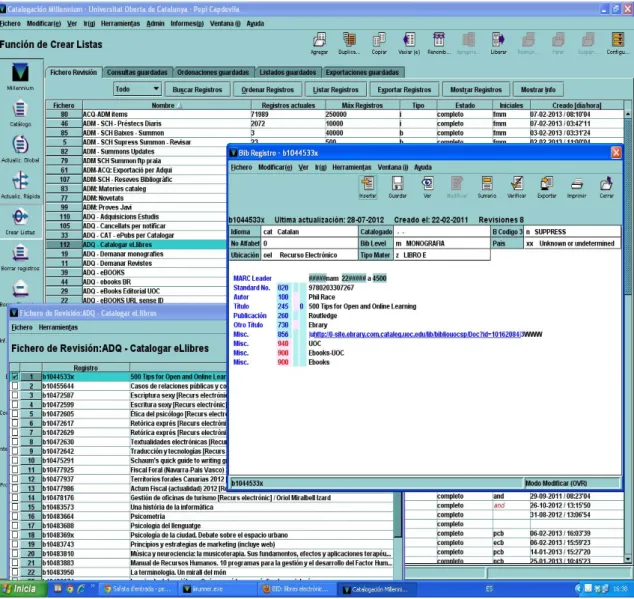Check the box for record b10475291
Screen dimensions: 634x599
point(15,460)
